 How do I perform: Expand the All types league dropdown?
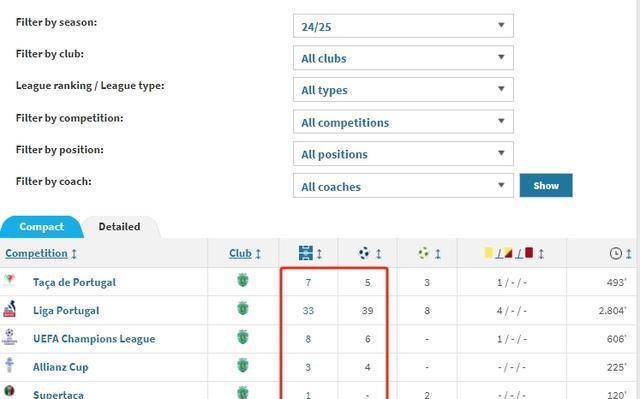(x=403, y=90)
